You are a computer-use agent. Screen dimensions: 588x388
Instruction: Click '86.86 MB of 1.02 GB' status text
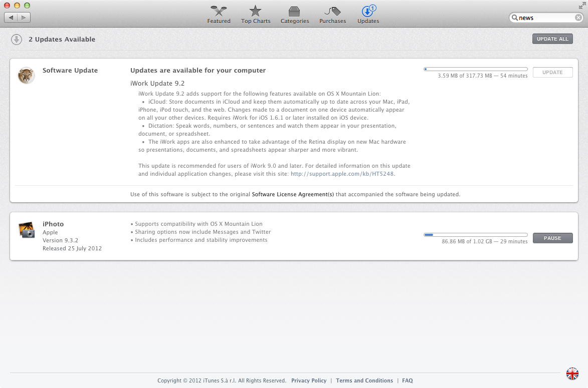coord(467,242)
